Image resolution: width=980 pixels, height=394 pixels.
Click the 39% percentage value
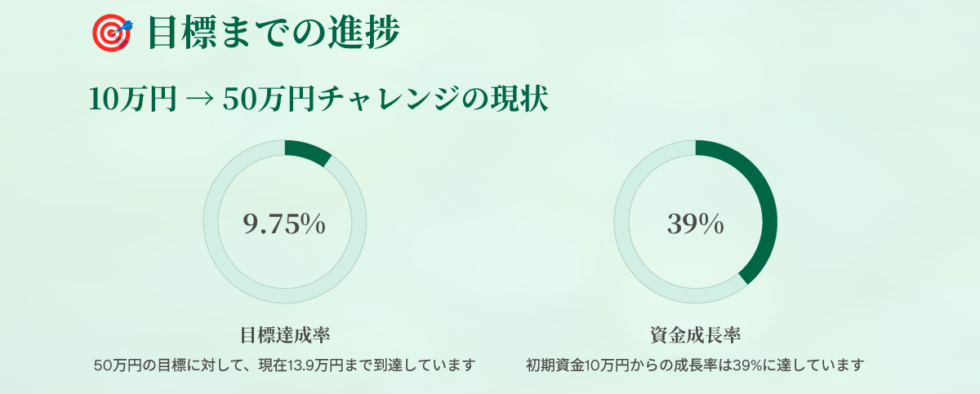(696, 223)
